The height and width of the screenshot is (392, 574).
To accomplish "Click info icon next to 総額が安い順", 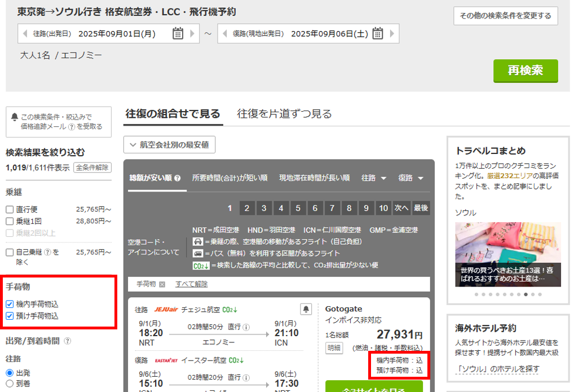I will coord(178,178).
